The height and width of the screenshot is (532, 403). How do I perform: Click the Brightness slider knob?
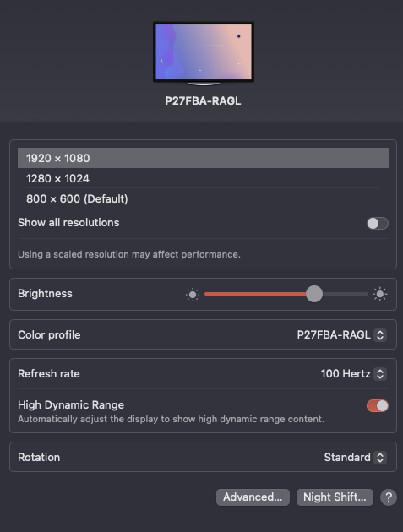314,294
